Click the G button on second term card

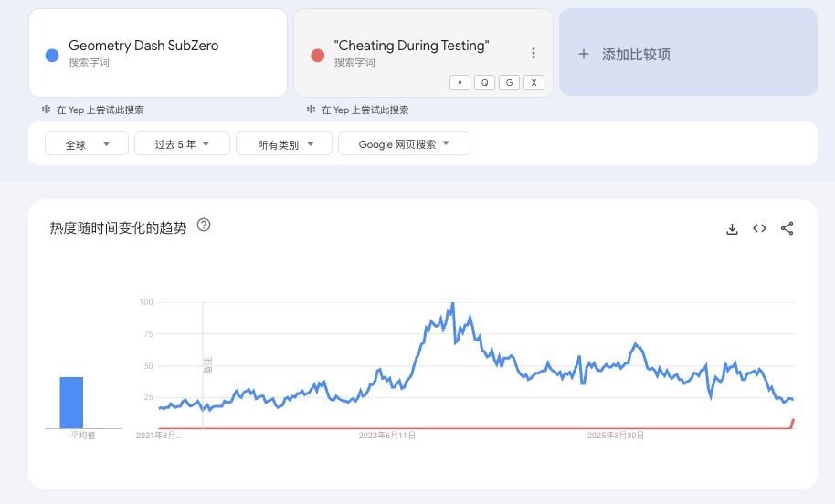(509, 82)
